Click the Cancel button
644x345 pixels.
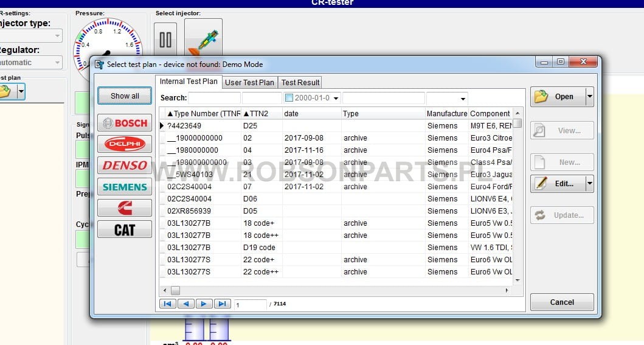(x=562, y=302)
